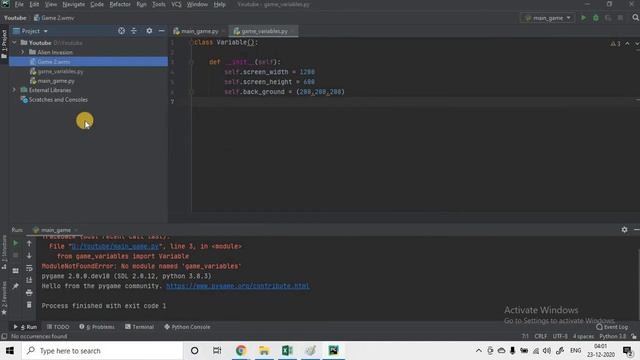Click Windows Start button
This screenshot has height=360, width=640.
[x=10, y=351]
